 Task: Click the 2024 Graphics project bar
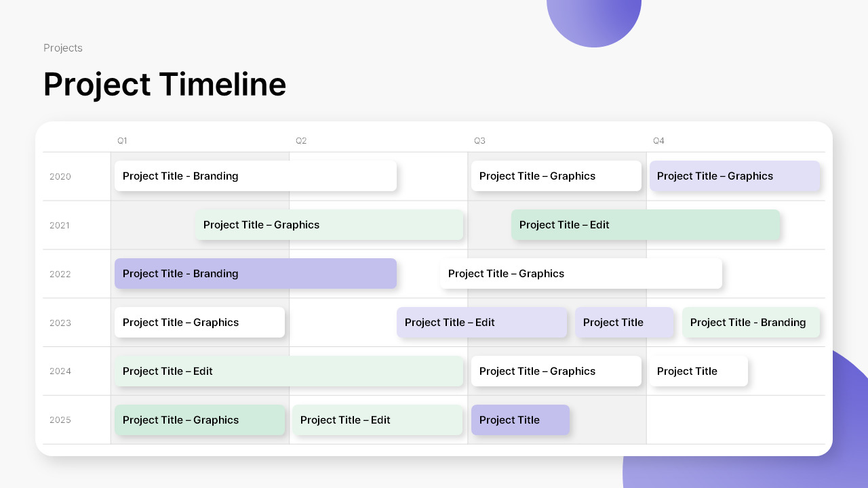pyautogui.click(x=556, y=371)
